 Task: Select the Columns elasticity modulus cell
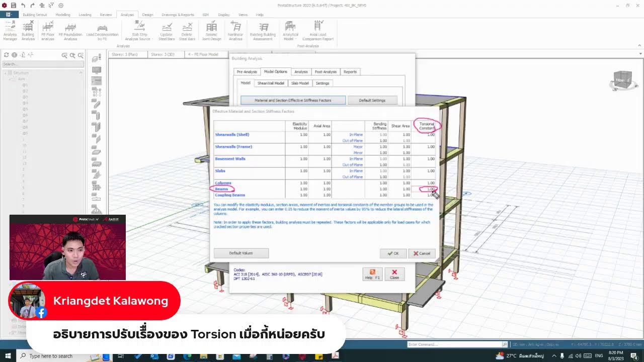(x=297, y=183)
